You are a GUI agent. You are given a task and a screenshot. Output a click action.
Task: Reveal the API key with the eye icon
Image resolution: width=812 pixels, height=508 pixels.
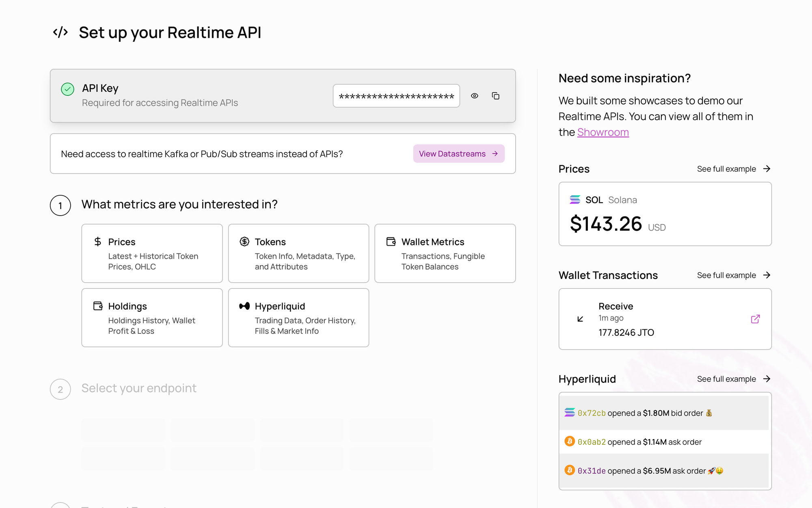pos(474,96)
